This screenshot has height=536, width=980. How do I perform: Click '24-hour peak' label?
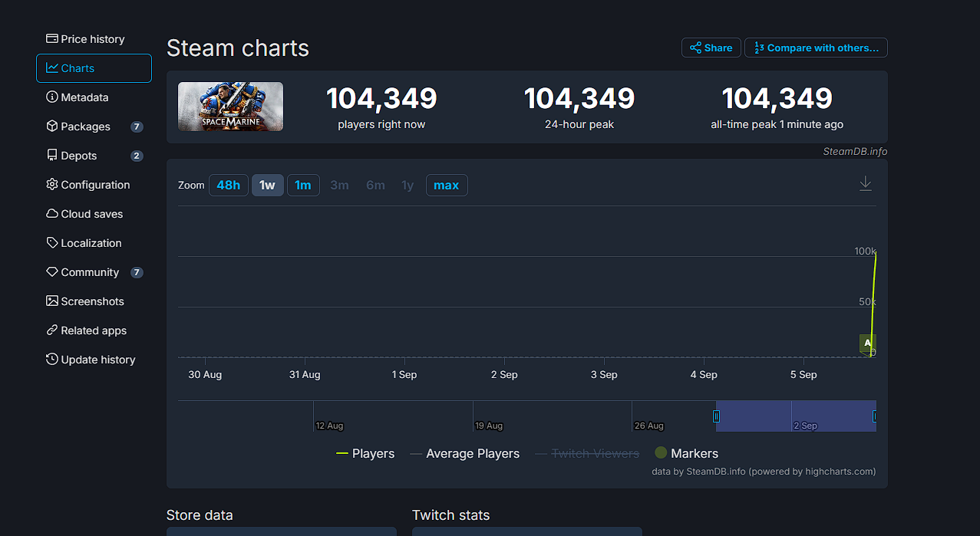579,124
